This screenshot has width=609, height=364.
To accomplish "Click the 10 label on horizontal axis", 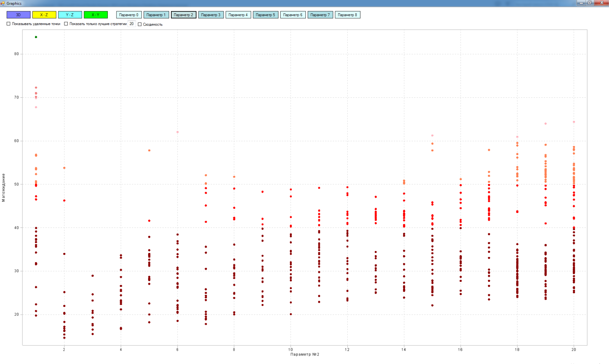I will (x=291, y=350).
